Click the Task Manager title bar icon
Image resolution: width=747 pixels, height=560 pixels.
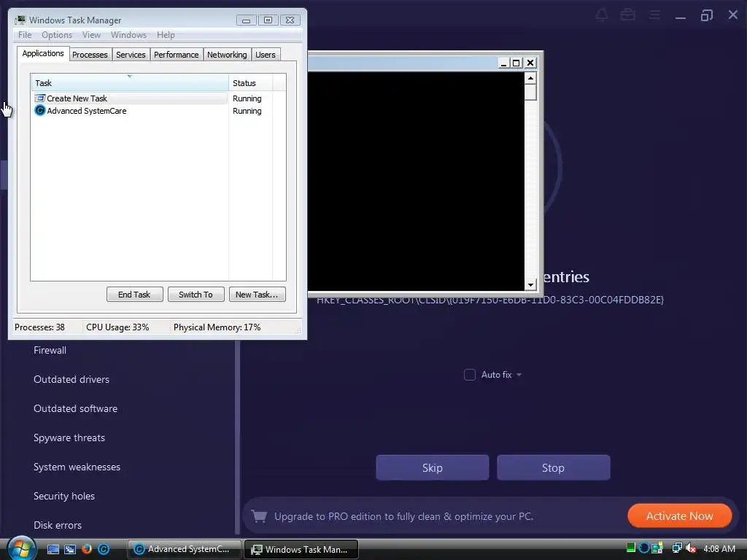click(x=20, y=20)
